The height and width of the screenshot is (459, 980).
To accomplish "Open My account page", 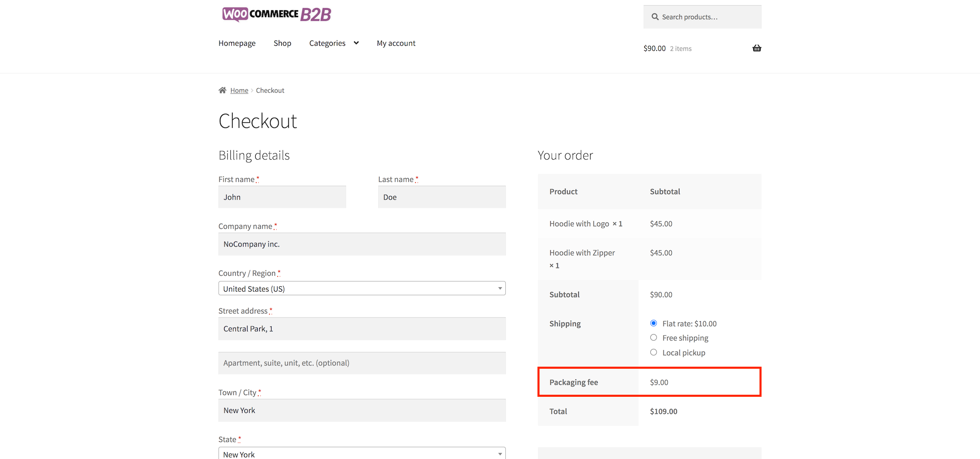I will [396, 43].
